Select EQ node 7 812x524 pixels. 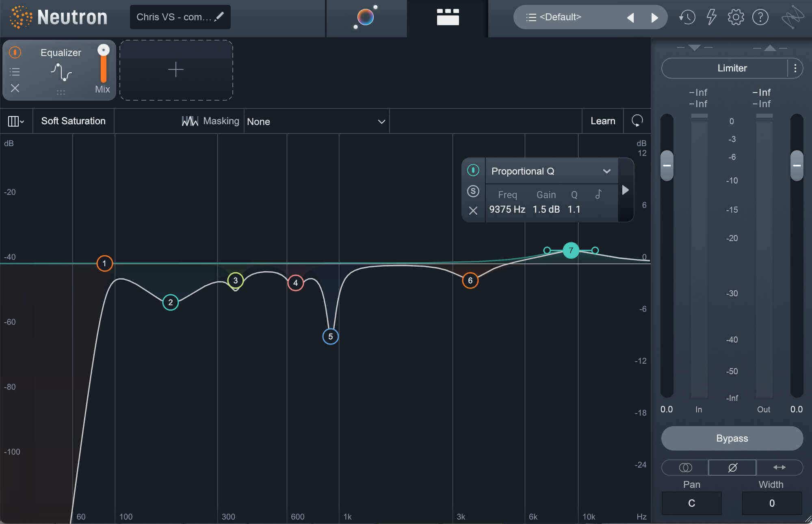coord(571,250)
